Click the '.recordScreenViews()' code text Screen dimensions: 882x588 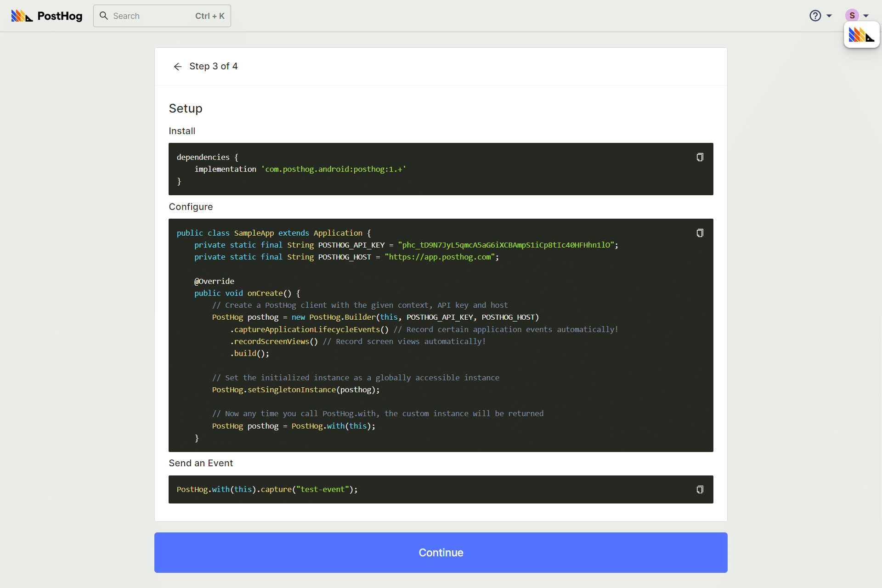click(274, 341)
